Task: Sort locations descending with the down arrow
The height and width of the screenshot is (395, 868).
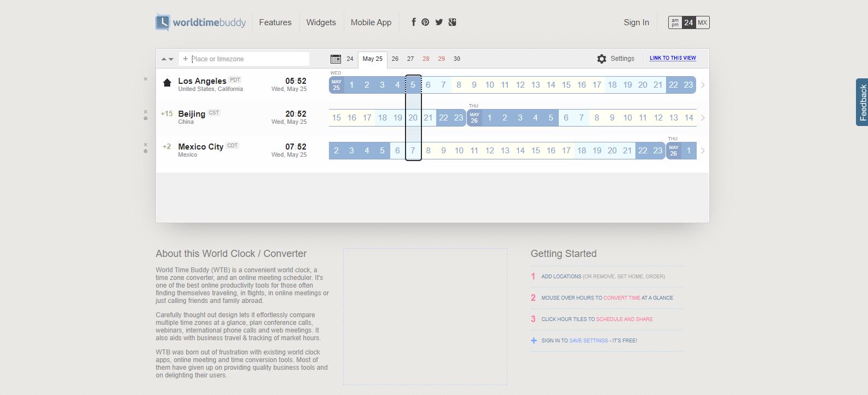Action: pyautogui.click(x=171, y=59)
